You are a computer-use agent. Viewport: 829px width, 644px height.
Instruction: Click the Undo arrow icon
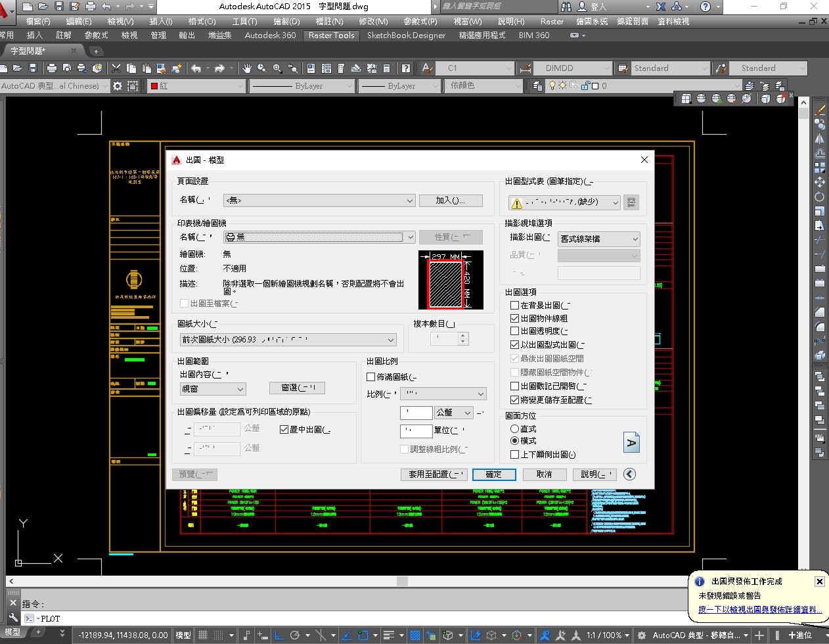tap(196, 68)
